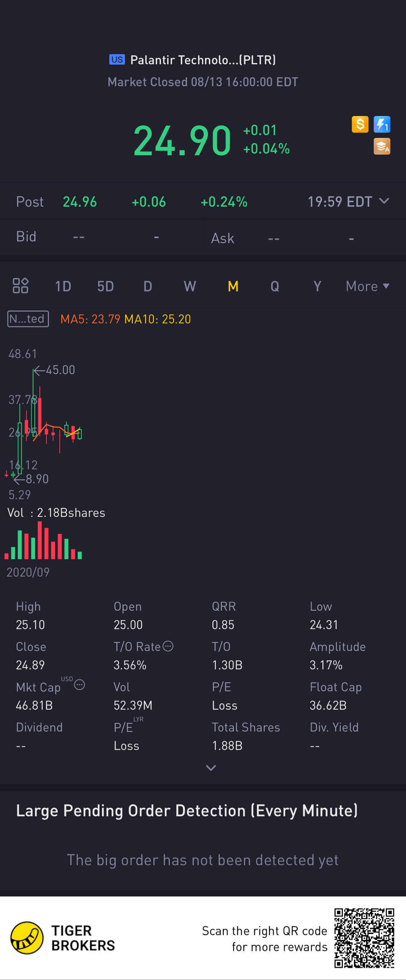Tap the T/O value 1.30B

[x=227, y=665]
